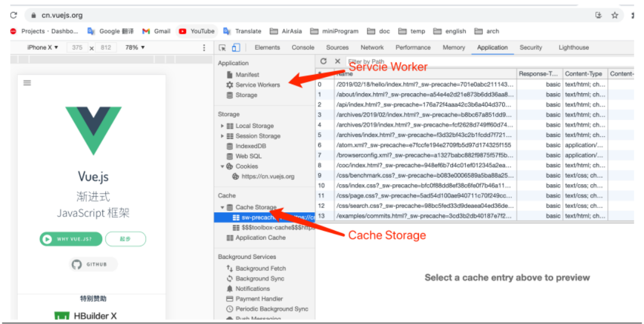Open the miniProgram bookmark folder
Image resolution: width=644 pixels, height=324 pixels.
(335, 31)
